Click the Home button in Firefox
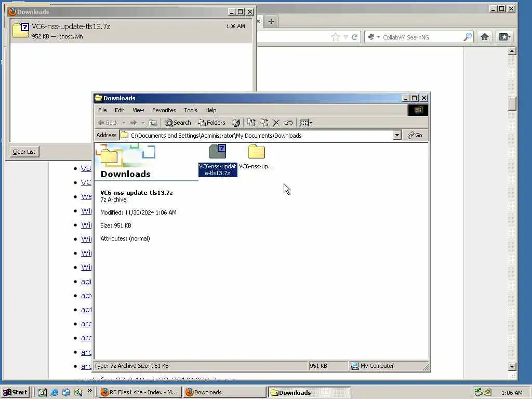The image size is (532, 399). [x=485, y=37]
